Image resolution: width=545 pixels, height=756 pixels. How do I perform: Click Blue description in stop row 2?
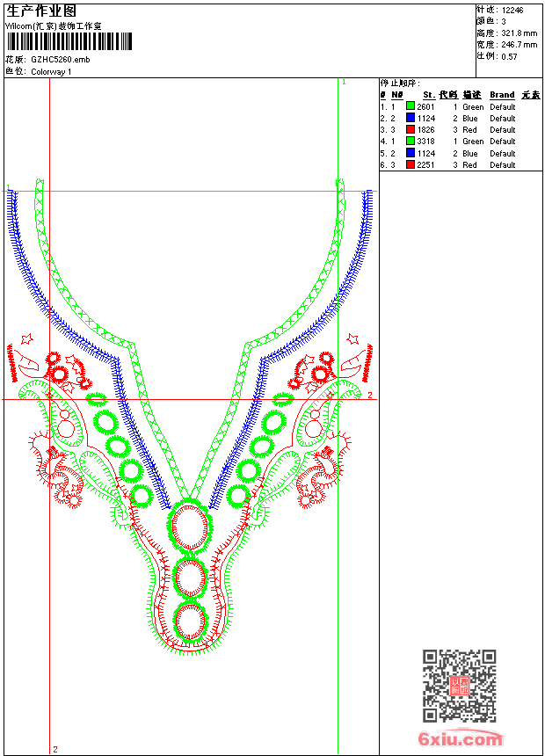(x=470, y=119)
